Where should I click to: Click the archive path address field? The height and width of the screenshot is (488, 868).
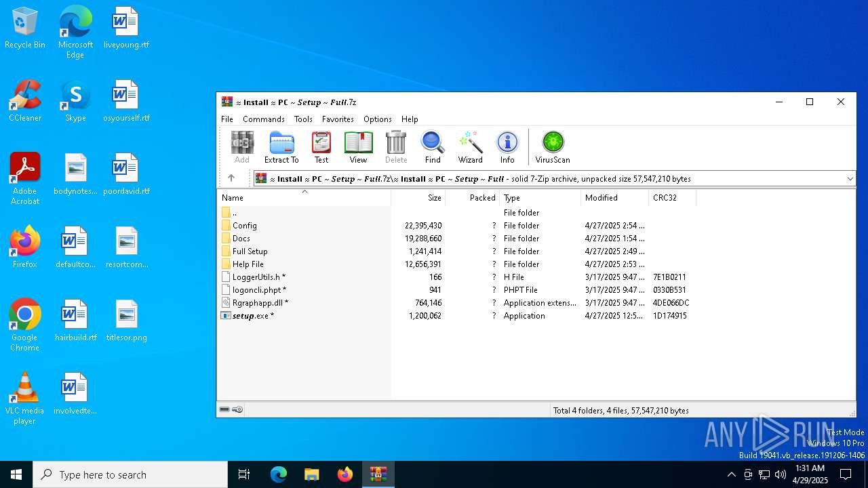tap(555, 179)
